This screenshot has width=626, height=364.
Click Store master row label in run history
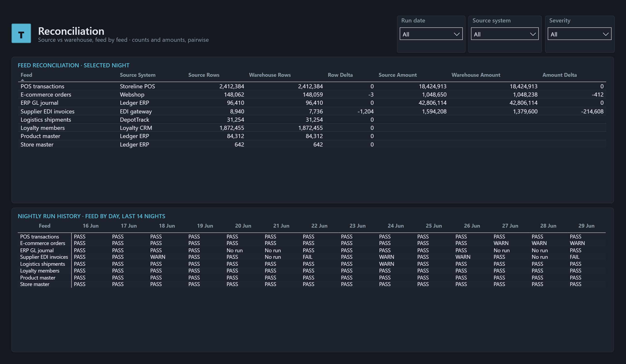35,284
